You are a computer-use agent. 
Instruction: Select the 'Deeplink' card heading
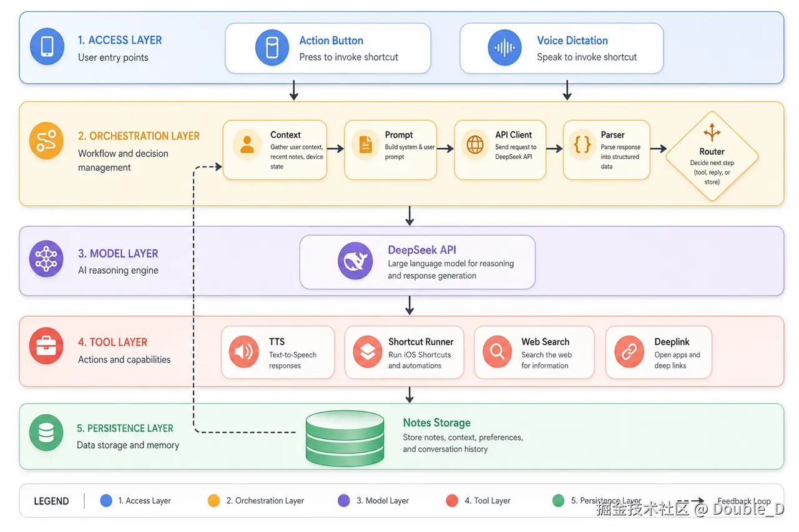[x=672, y=342]
